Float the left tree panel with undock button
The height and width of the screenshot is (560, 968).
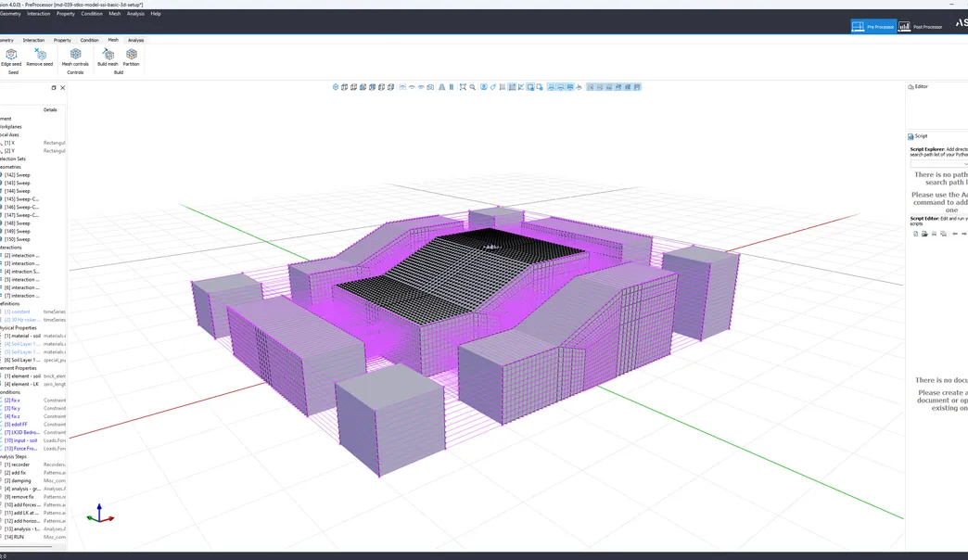(54, 88)
